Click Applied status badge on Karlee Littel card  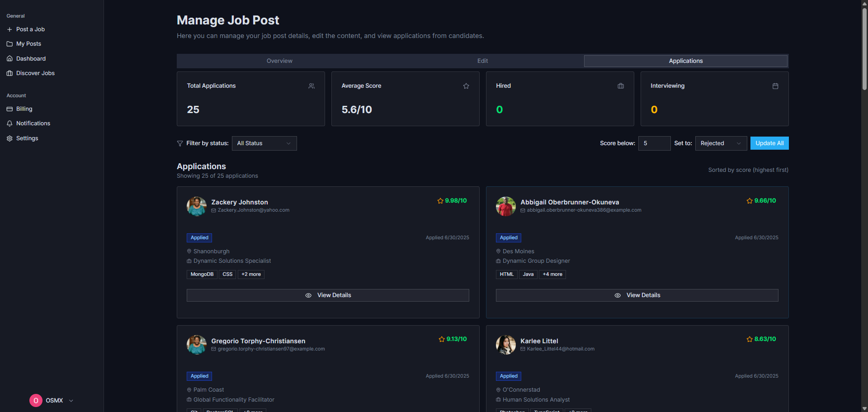point(509,376)
